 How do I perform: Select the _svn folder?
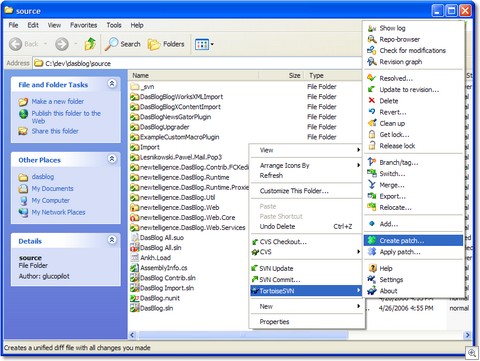(x=142, y=87)
